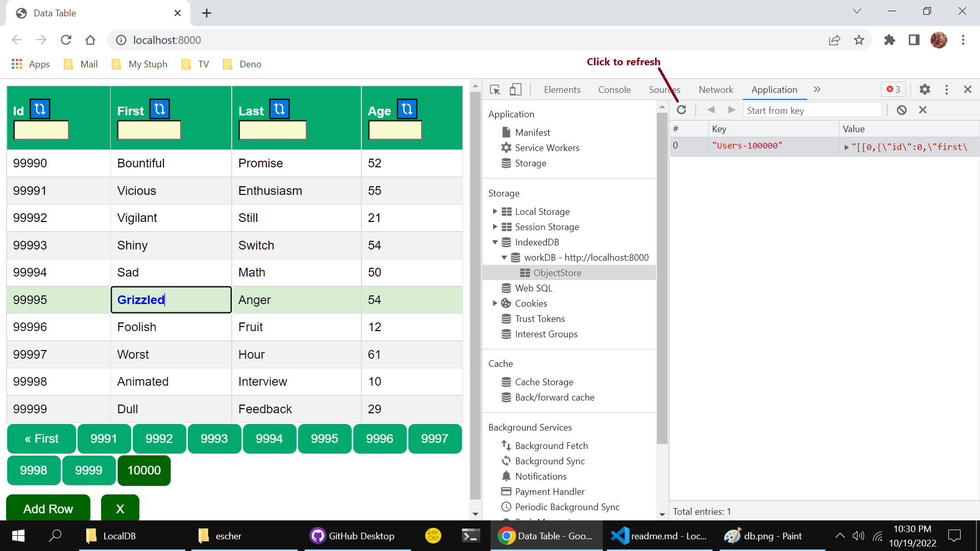Switch to the Console tab

pyautogui.click(x=614, y=90)
